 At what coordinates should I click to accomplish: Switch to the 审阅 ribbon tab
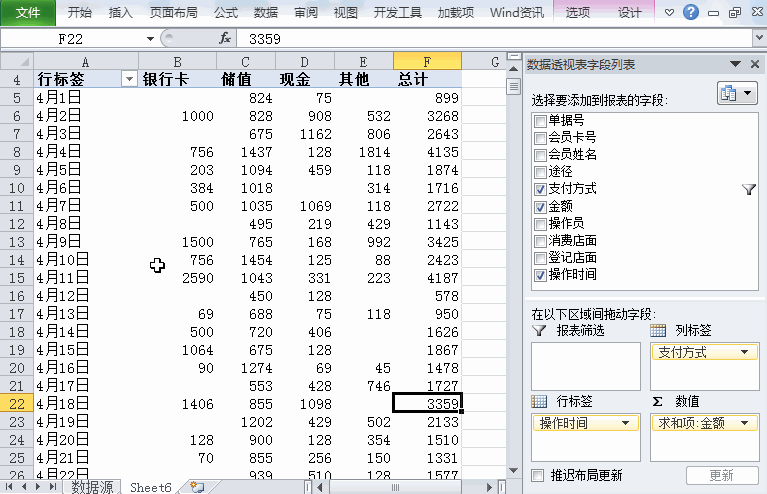coord(306,13)
